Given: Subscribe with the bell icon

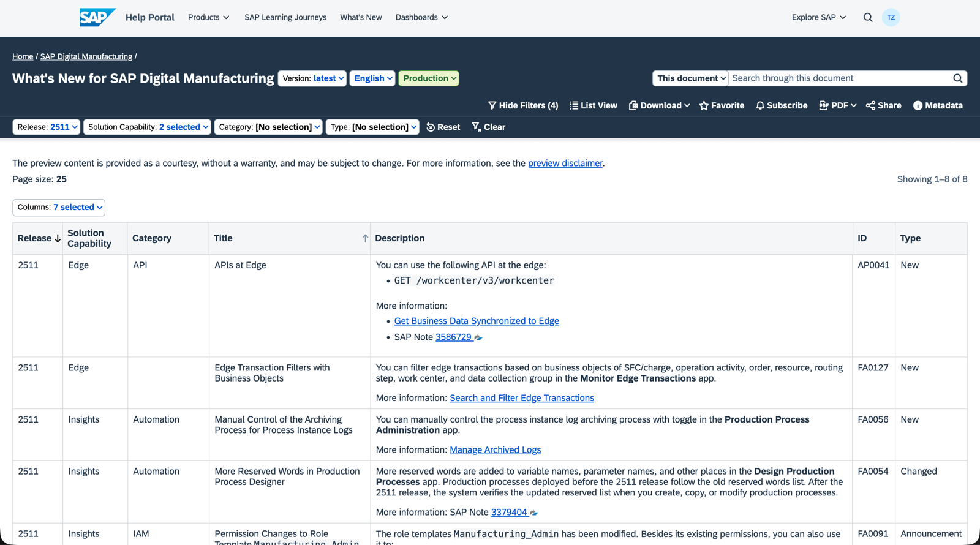Looking at the screenshot, I should point(782,105).
